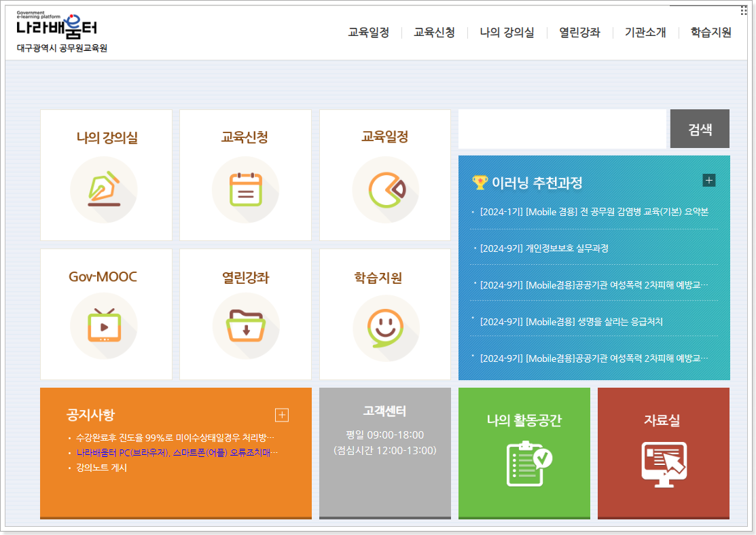Image resolution: width=756 pixels, height=535 pixels.
Task: Click the 검색 search button
Action: [700, 128]
